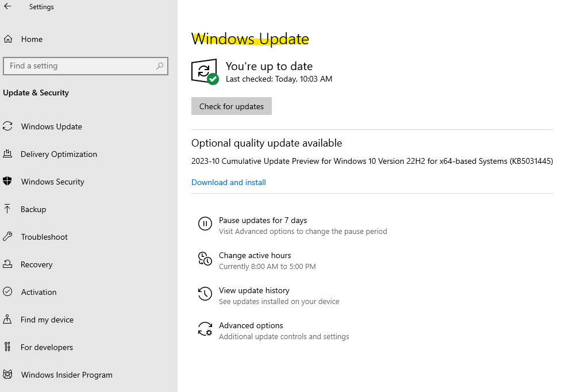
Task: Open Windows Insider Program page
Action: click(x=67, y=375)
